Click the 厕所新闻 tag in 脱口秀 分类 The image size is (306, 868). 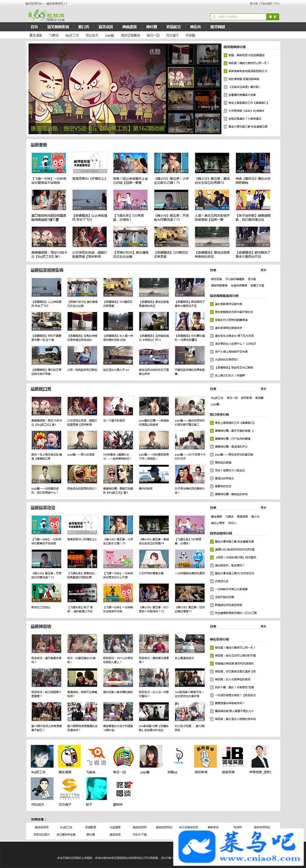click(246, 398)
